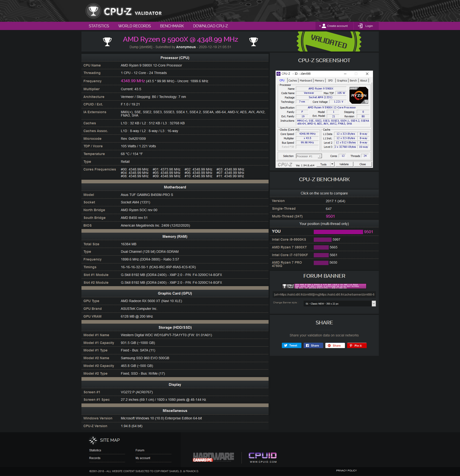460x476 pixels.
Task: Click the multi-thread score 9501
Action: tap(330, 216)
